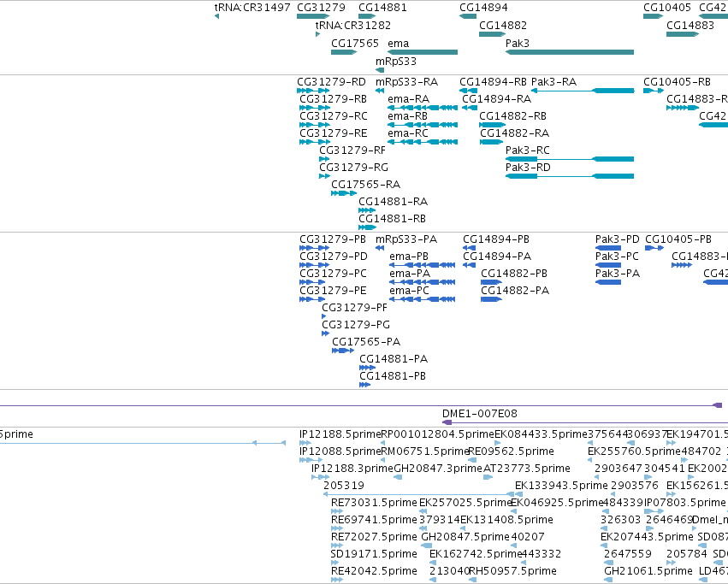
Task: Select EST IP12188.3prime
Action: [x=320, y=477]
